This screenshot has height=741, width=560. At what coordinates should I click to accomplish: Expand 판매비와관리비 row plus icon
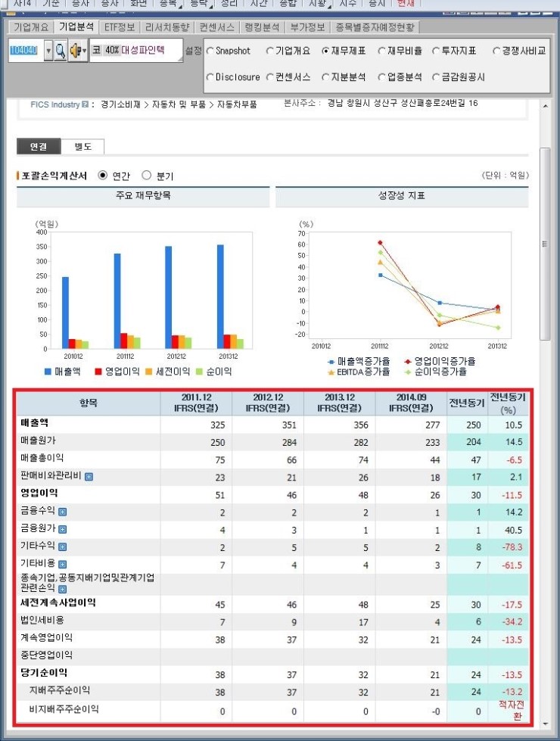point(89,477)
